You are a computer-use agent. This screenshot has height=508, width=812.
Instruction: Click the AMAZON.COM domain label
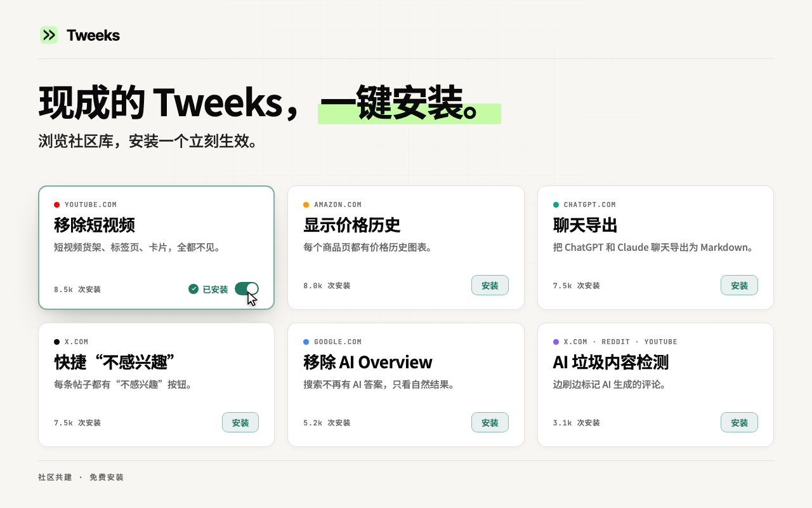tap(338, 204)
